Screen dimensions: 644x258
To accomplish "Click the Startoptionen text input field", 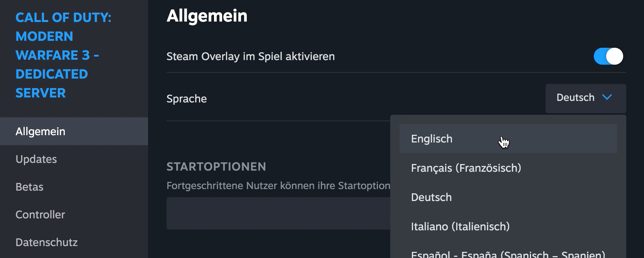I will tap(278, 213).
